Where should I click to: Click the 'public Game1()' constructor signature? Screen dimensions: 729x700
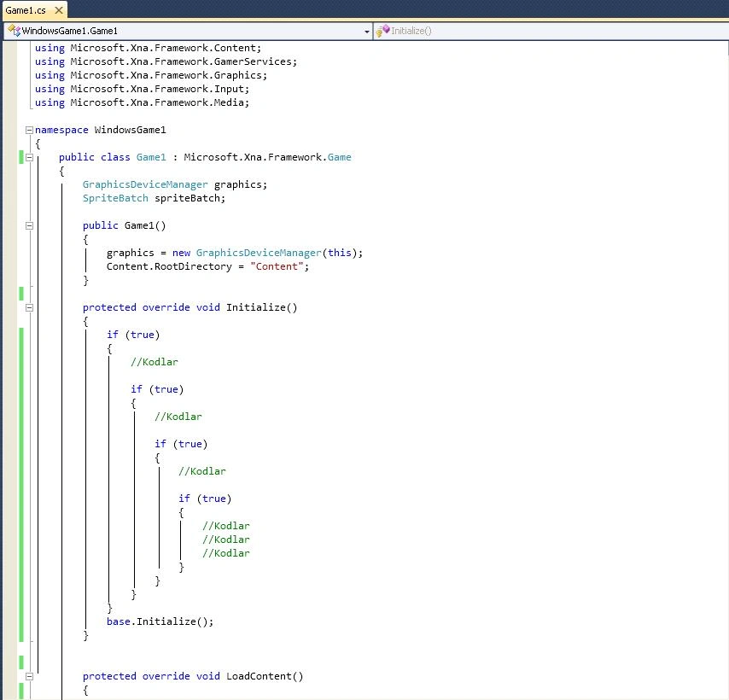pyautogui.click(x=124, y=225)
